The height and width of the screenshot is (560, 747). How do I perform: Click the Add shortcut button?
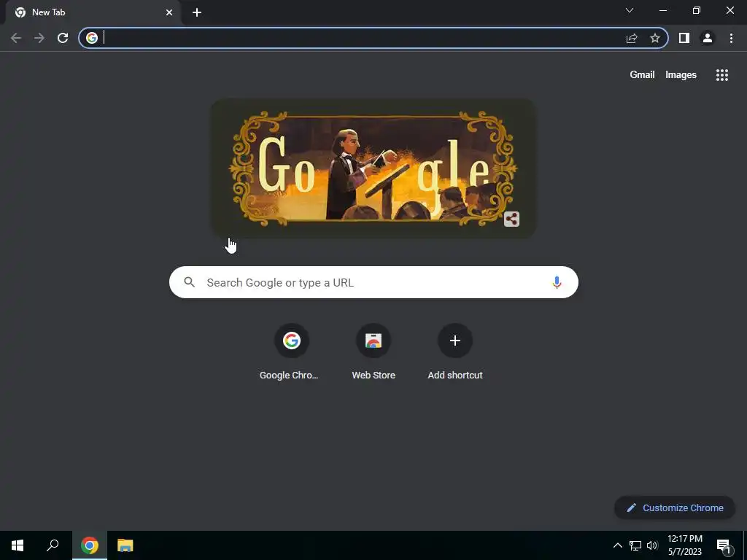pos(455,352)
